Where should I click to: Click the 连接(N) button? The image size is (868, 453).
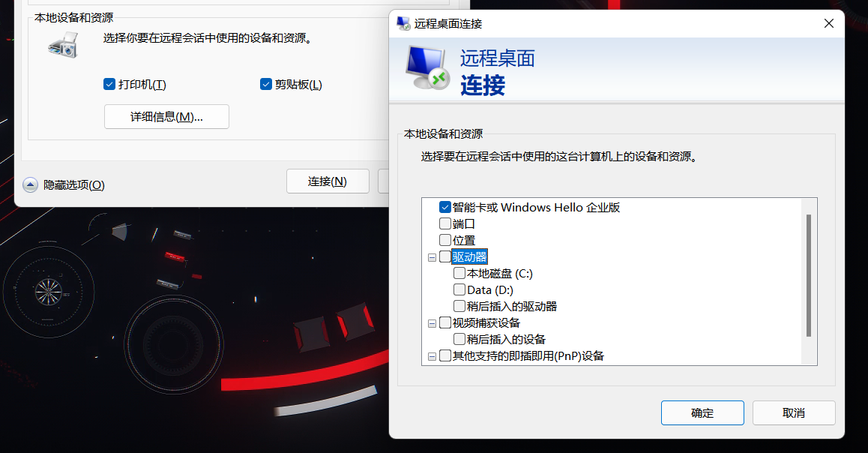328,181
